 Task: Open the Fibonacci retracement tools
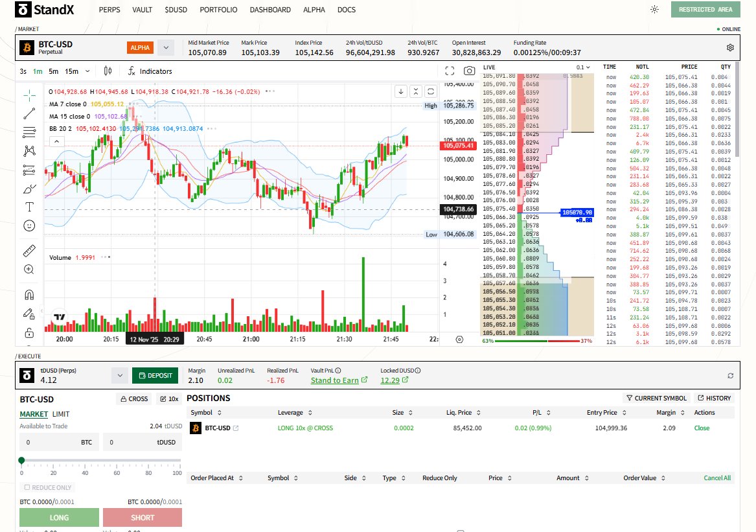[x=29, y=132]
